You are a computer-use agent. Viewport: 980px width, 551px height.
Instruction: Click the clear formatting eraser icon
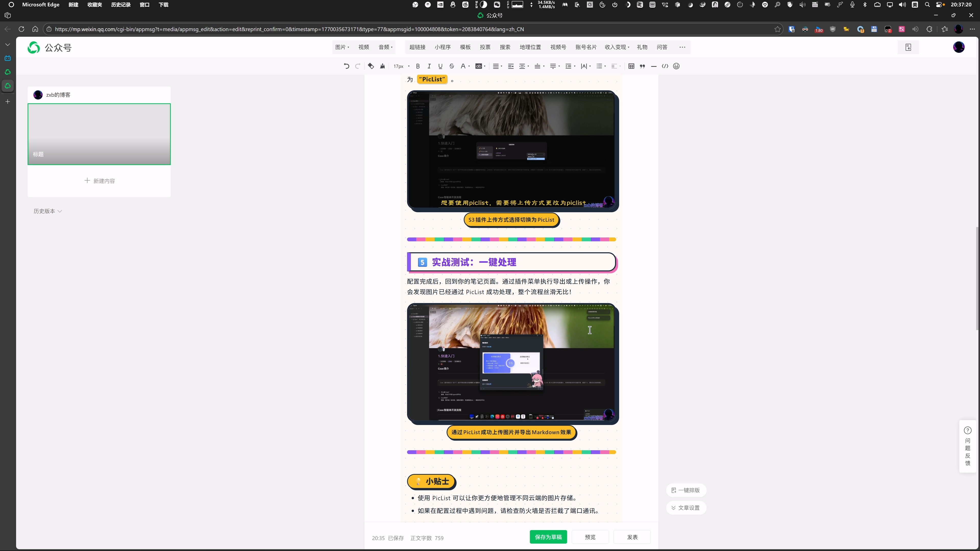[371, 66]
